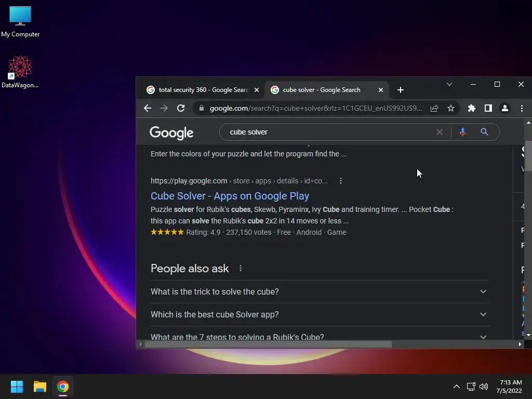
Task: Expand 'What is the trick to solve the cube?'
Action: coord(320,292)
